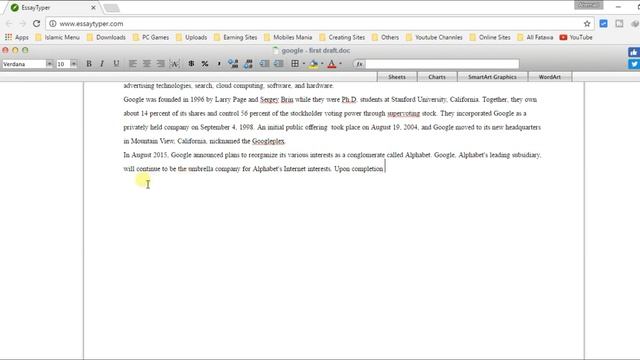Toggle Underline formatting in the editor toolbar
640x360 pixels.
116,64
